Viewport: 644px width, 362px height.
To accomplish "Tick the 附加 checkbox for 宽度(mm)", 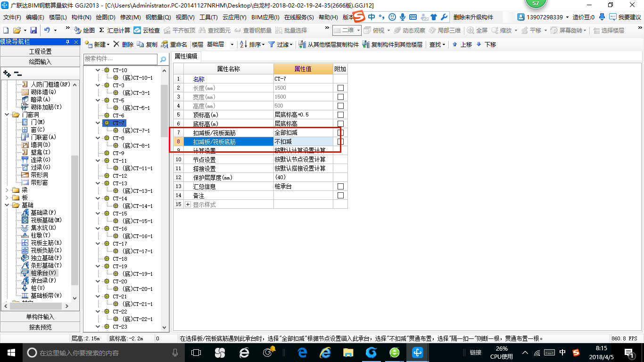I will 340,97.
